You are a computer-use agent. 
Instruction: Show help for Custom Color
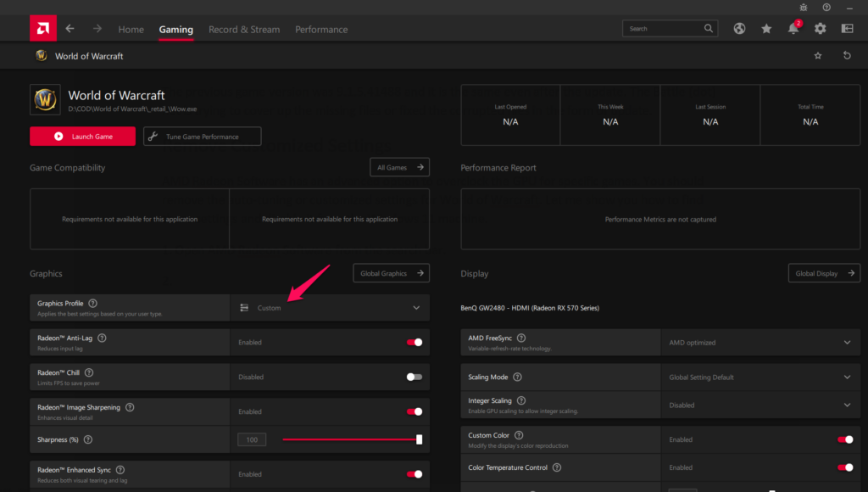(x=519, y=435)
